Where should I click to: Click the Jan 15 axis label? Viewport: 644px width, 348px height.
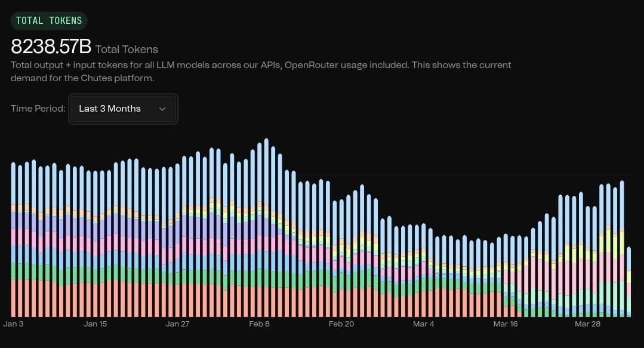coord(95,324)
